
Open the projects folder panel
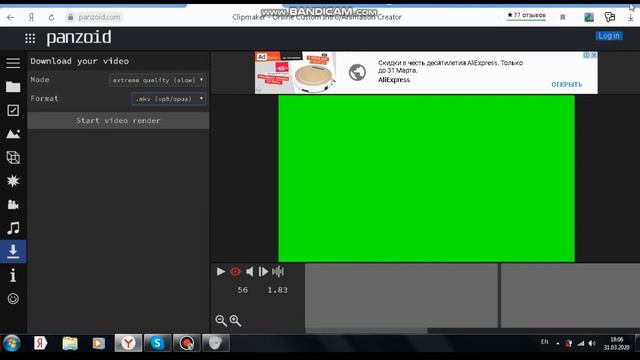[x=13, y=87]
